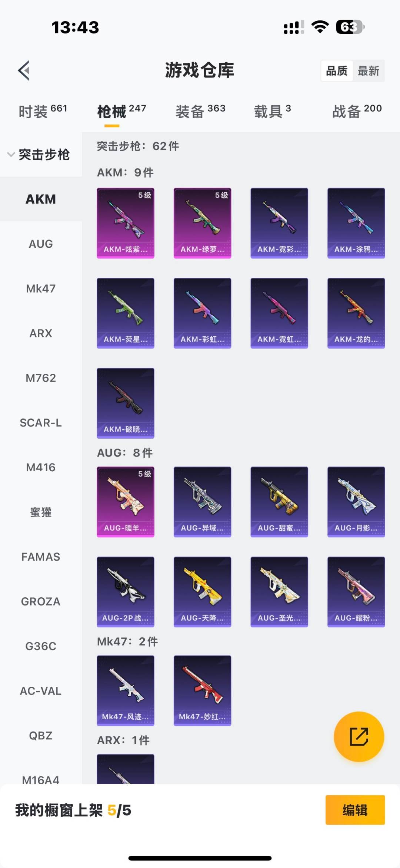Select GROZA in the weapon sidebar

pos(41,601)
